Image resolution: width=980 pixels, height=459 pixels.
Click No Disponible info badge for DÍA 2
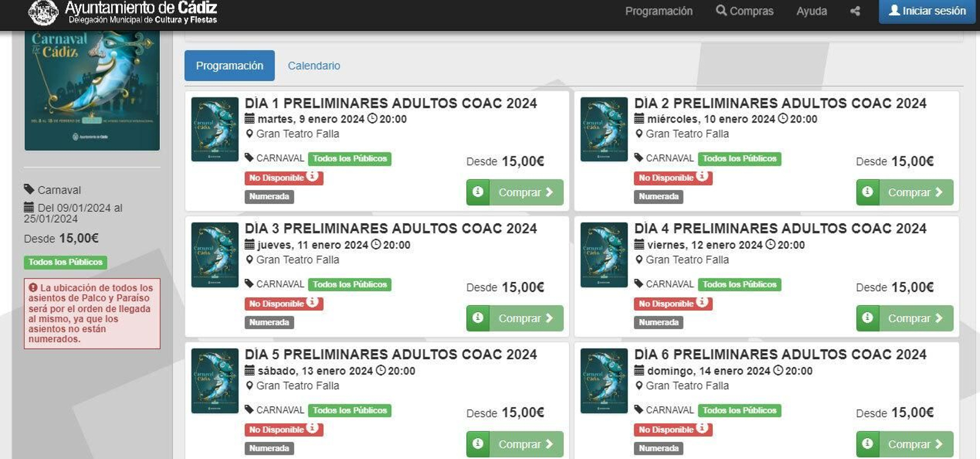click(x=673, y=178)
